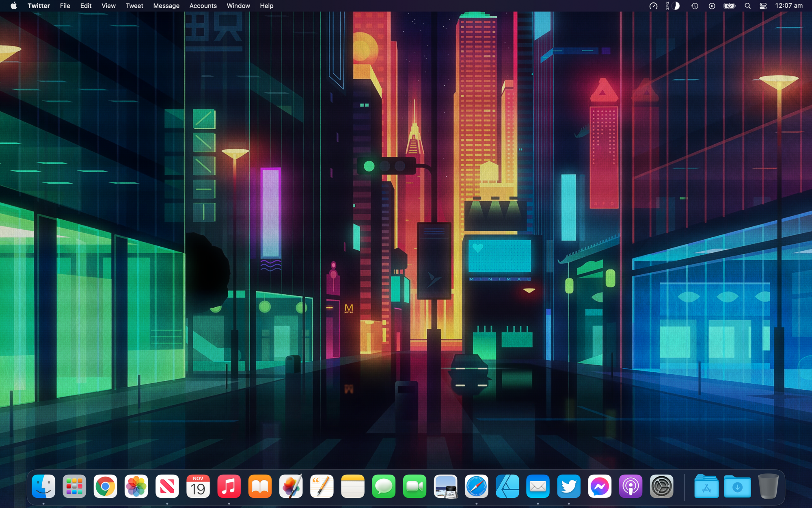Open Pages from the Dock
Screen dimensions: 812x508
point(322,486)
